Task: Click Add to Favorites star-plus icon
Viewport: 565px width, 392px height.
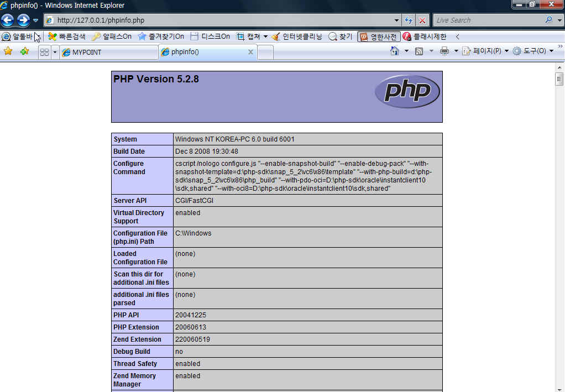Action: point(24,51)
